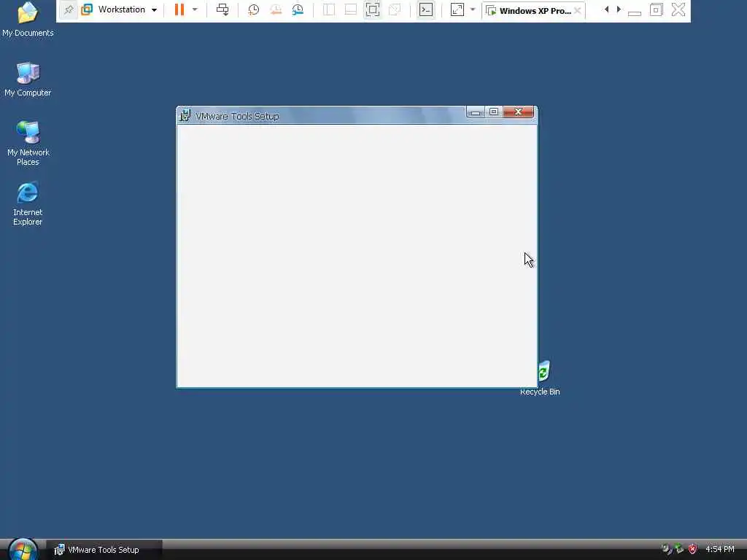The image size is (747, 560).
Task: Open the console view button
Action: click(x=426, y=9)
